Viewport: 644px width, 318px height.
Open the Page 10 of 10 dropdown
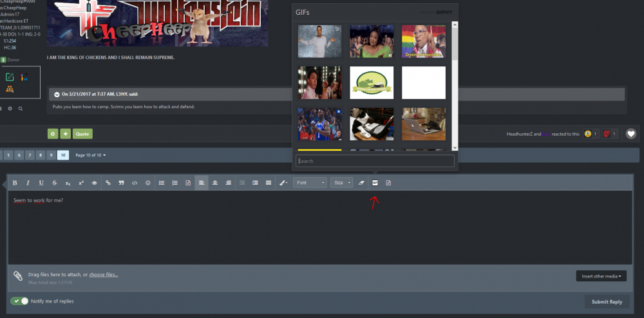point(91,155)
